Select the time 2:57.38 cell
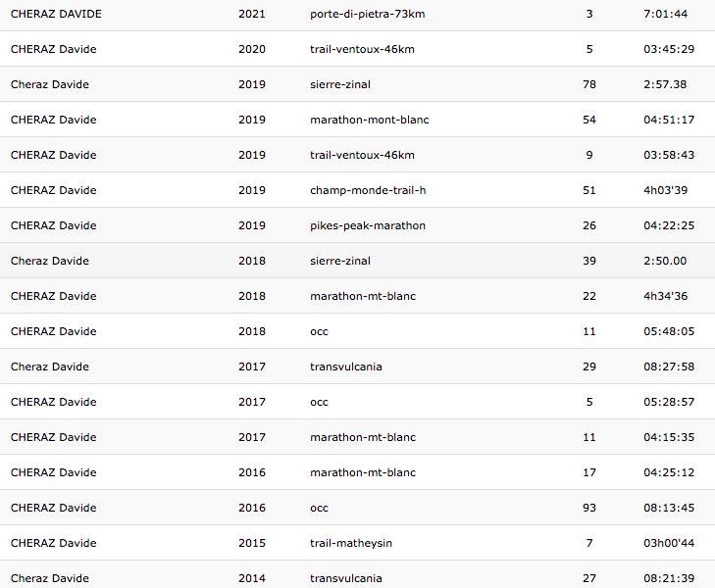Image resolution: width=715 pixels, height=588 pixels. tap(665, 84)
